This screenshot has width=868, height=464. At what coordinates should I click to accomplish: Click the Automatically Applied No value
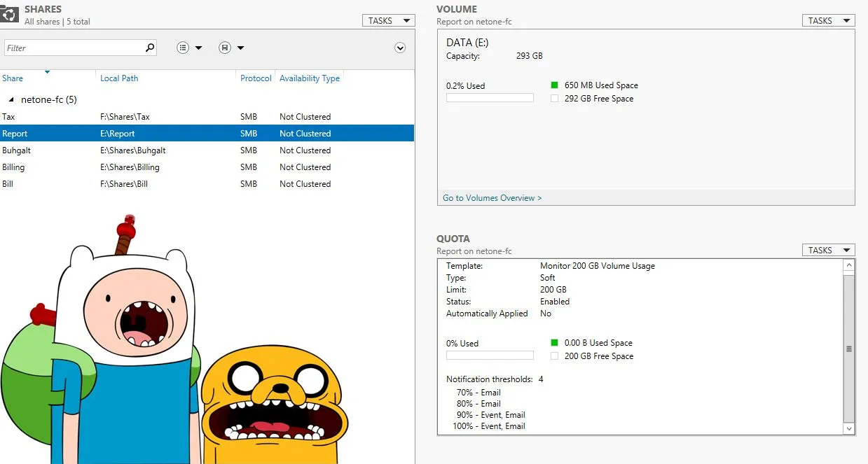point(546,314)
